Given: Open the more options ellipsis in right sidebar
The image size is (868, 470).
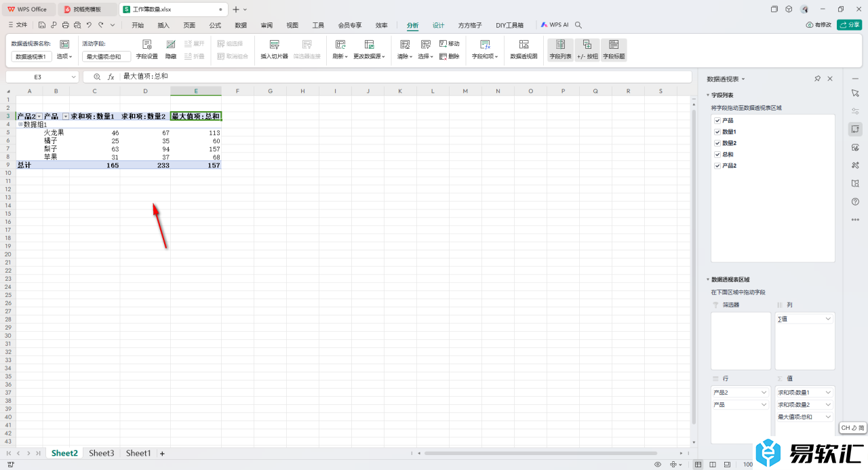Looking at the screenshot, I should [x=855, y=220].
